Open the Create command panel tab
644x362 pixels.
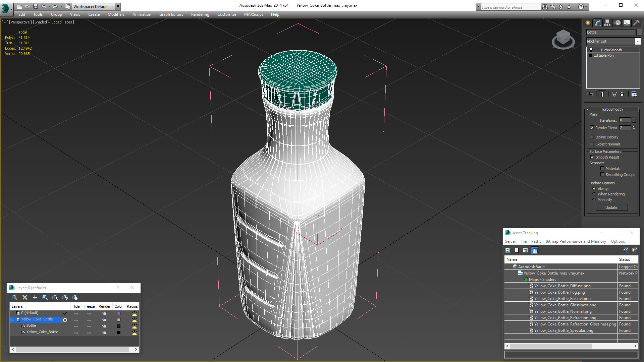coord(588,23)
